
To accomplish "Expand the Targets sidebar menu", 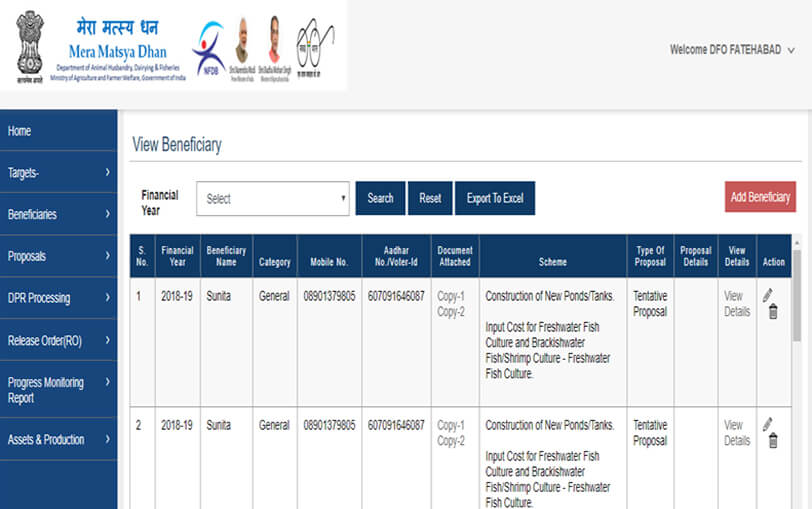I will (59, 172).
